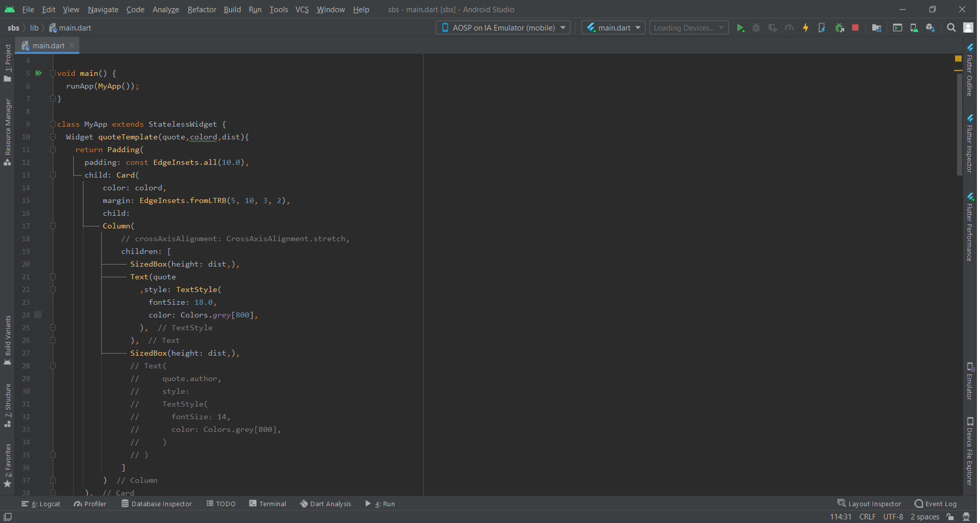Open the 4: Run tool window
980x523 pixels.
click(380, 504)
